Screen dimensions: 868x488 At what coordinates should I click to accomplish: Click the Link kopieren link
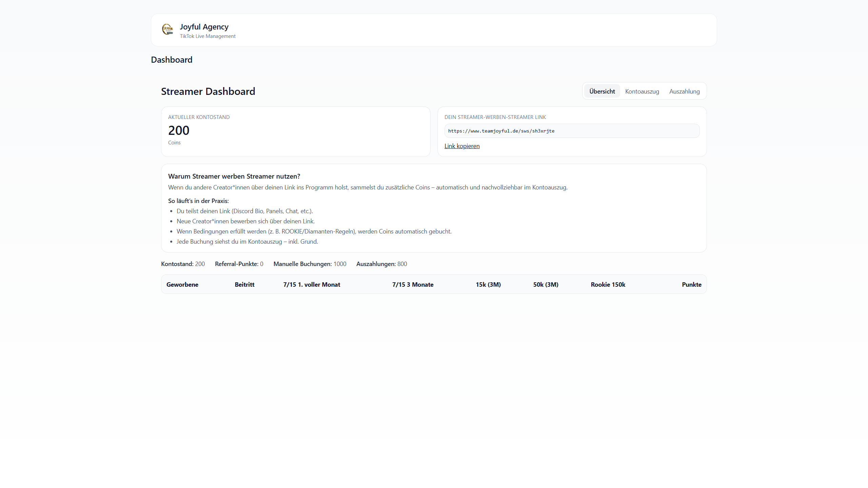[x=462, y=146]
